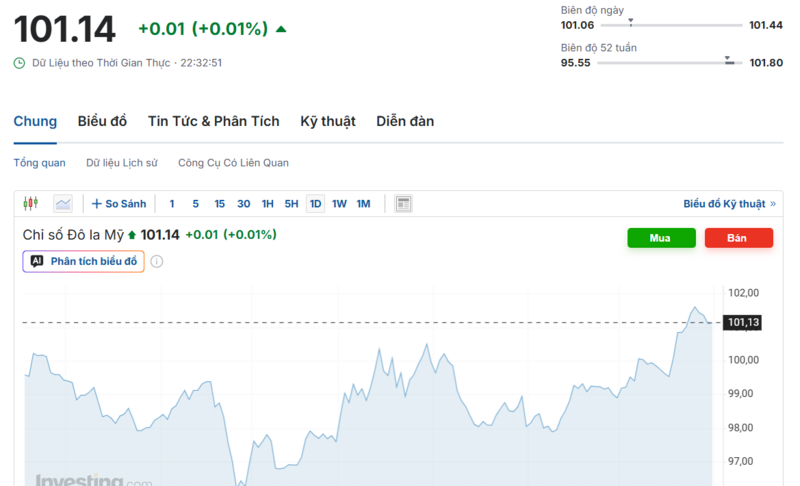
Task: Click the Biên độ 52 tuần range slider marker
Action: pos(729,60)
